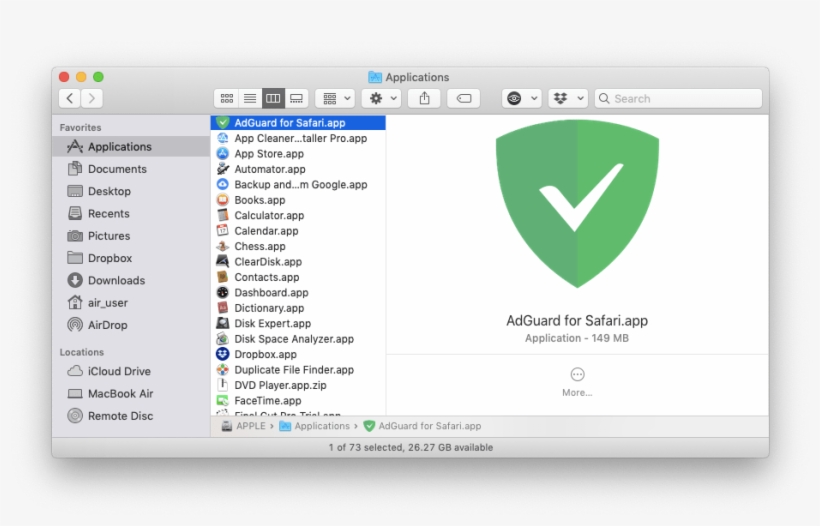This screenshot has height=526, width=820.
Task: Click the Favorites section header
Action: tap(81, 128)
